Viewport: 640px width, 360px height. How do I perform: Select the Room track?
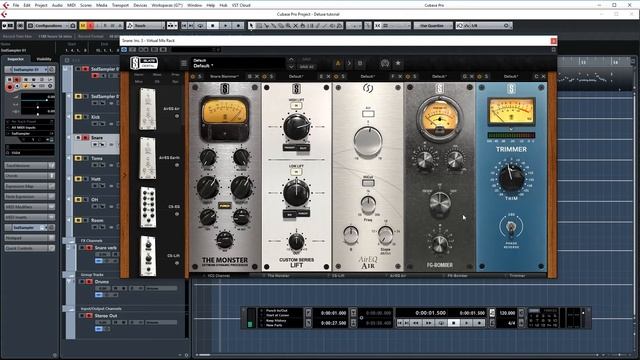(x=97, y=220)
